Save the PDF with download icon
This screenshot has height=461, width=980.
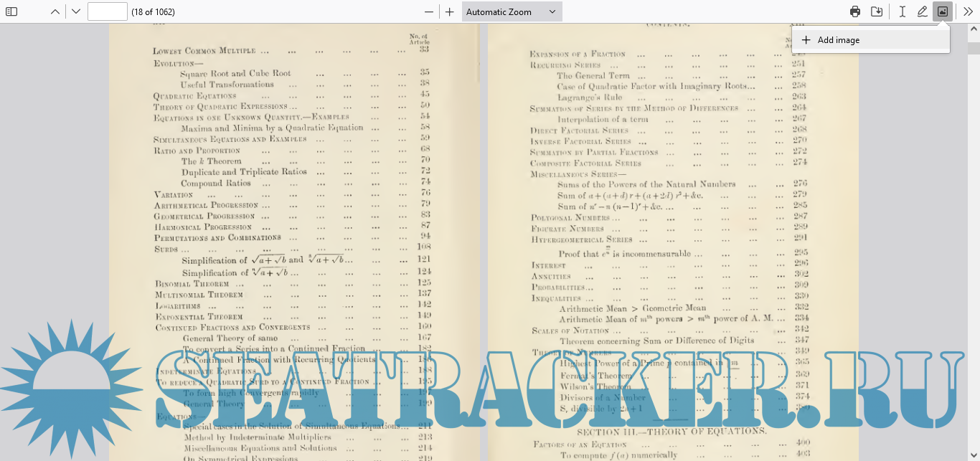(x=877, y=11)
